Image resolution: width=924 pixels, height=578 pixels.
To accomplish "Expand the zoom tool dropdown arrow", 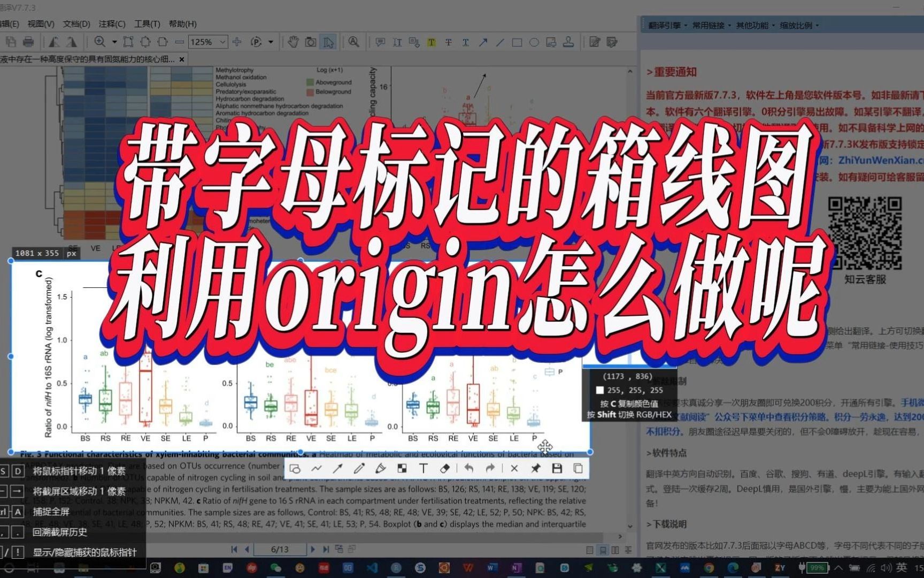I will [x=114, y=42].
